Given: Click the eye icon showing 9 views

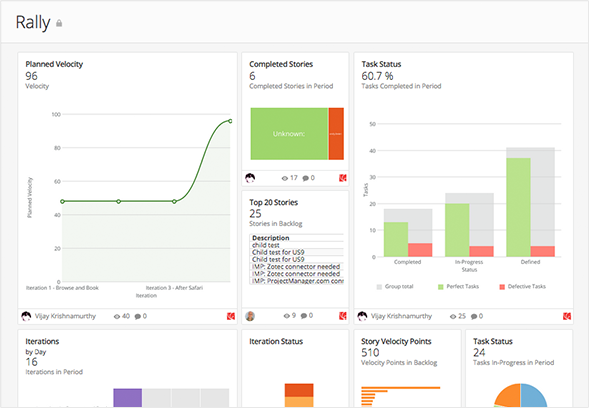Looking at the screenshot, I should 287,316.
